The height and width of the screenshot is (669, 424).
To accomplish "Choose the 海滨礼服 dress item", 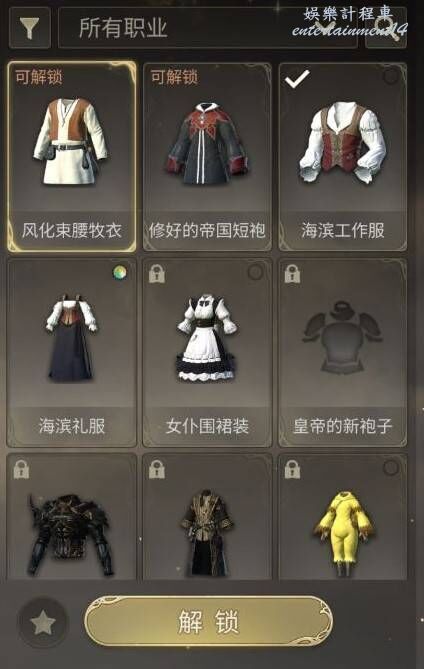I will 72,352.
